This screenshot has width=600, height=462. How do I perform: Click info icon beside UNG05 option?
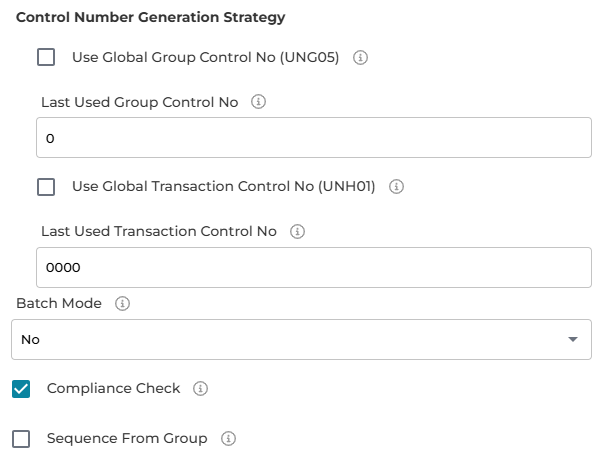click(x=361, y=58)
